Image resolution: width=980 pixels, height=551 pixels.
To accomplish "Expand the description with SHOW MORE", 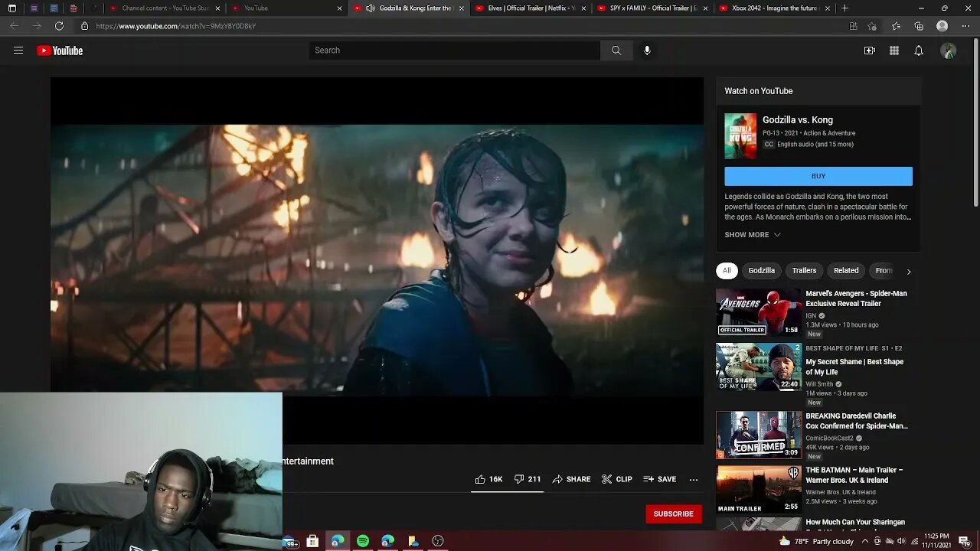I will click(752, 235).
